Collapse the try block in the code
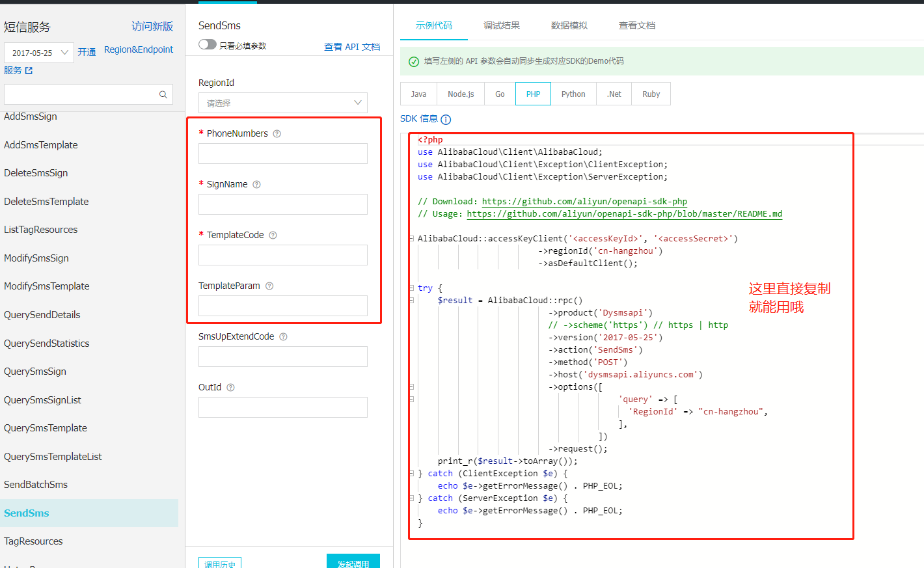 pos(411,288)
